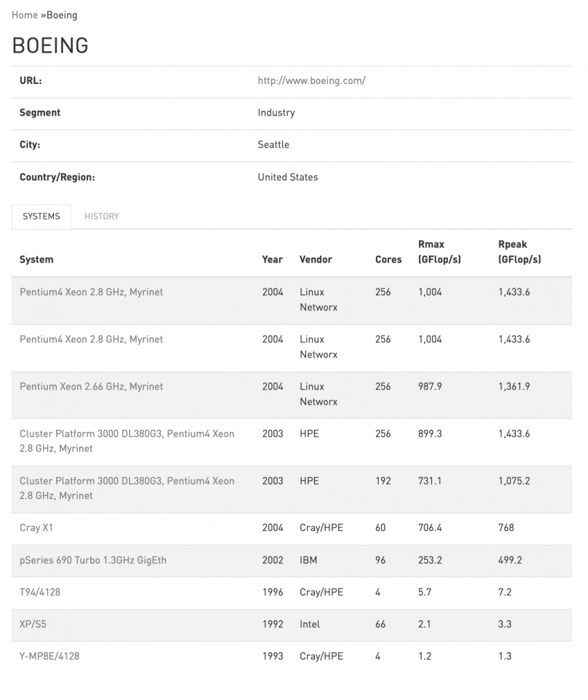Image resolution: width=588 pixels, height=700 pixels.
Task: Open the Cray X1 system link
Action: click(36, 528)
